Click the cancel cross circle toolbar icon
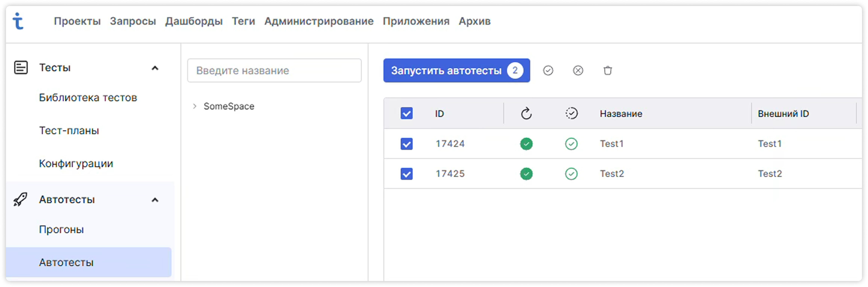This screenshot has width=868, height=287. (x=578, y=70)
